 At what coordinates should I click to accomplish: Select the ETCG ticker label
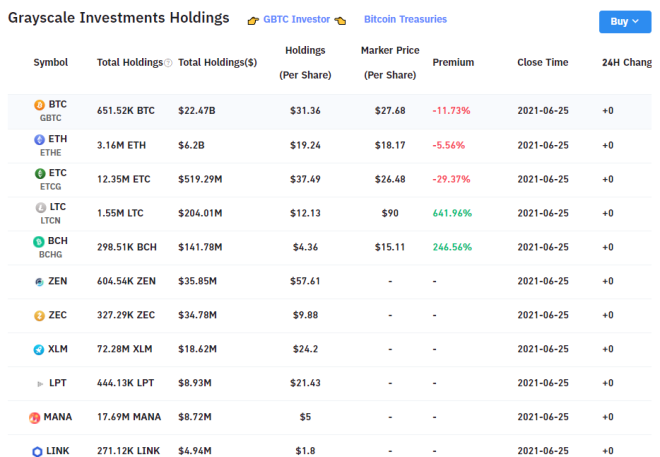pos(51,186)
